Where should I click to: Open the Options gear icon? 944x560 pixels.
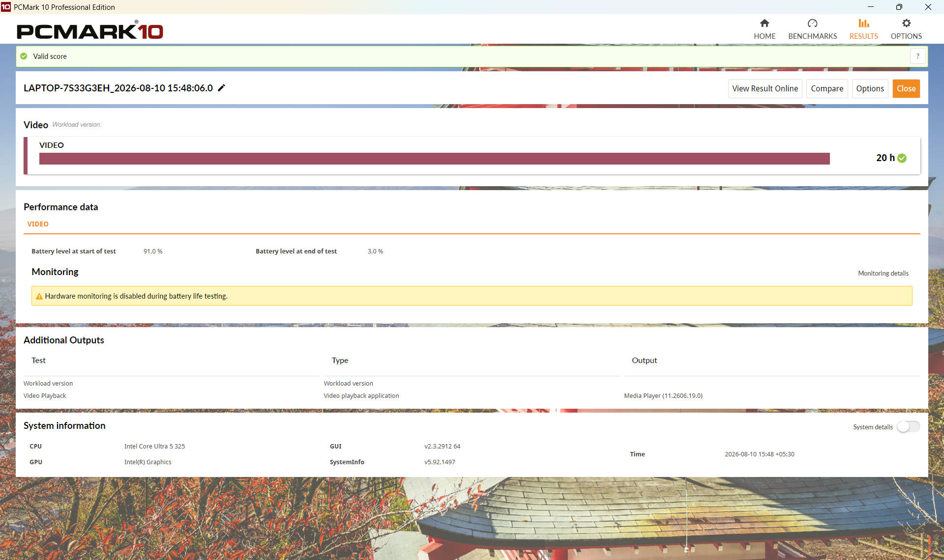906,23
